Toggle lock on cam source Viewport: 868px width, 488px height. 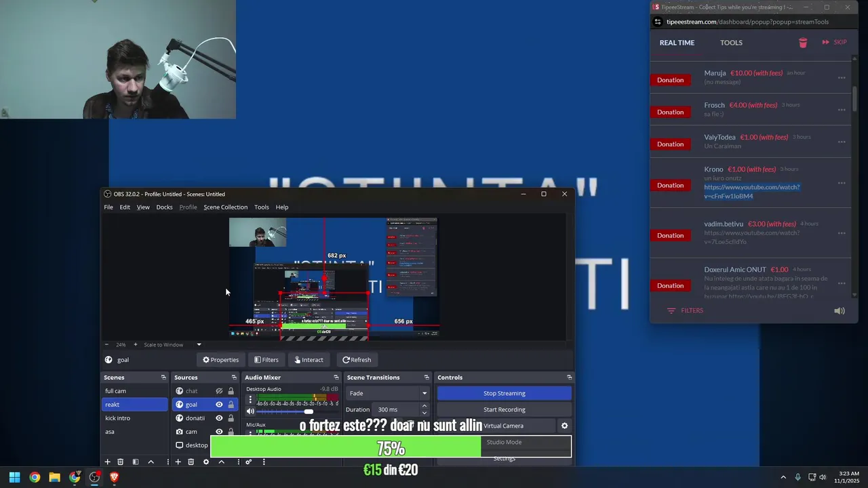click(231, 432)
